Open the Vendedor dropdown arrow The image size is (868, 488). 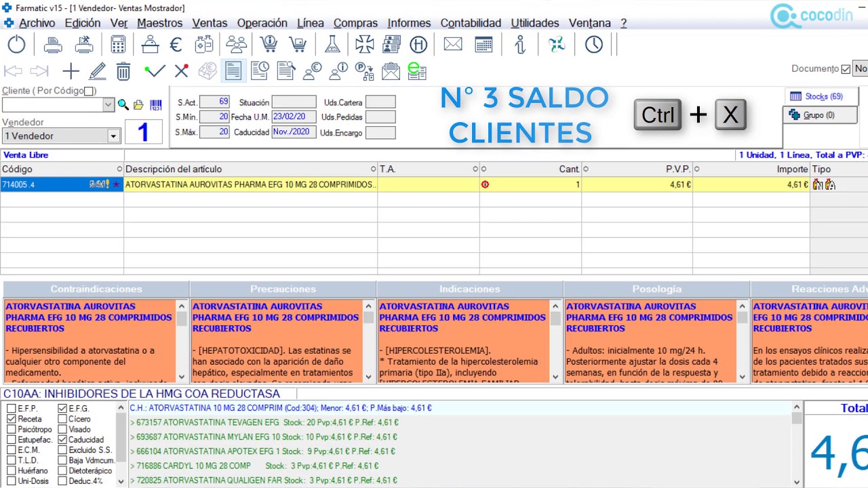113,136
